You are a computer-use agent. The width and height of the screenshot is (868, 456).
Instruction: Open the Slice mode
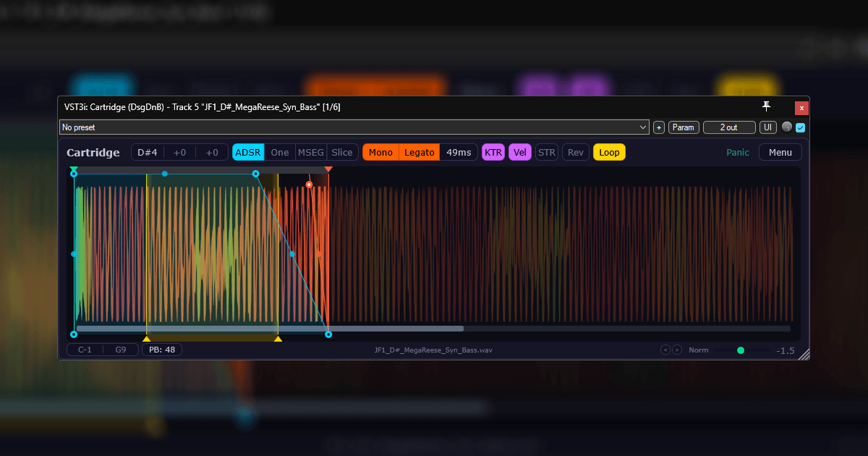(x=341, y=152)
